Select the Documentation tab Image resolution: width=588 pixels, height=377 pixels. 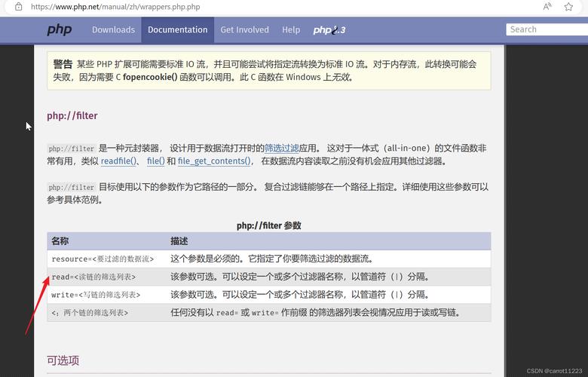tap(177, 29)
